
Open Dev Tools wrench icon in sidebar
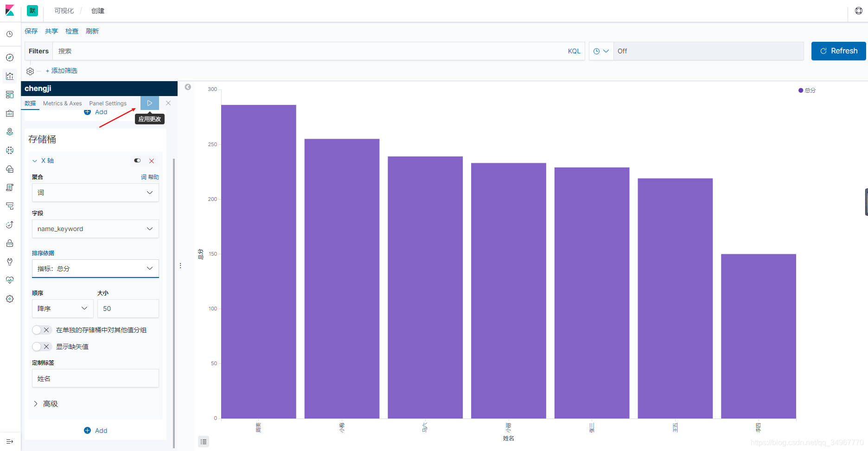click(10, 262)
